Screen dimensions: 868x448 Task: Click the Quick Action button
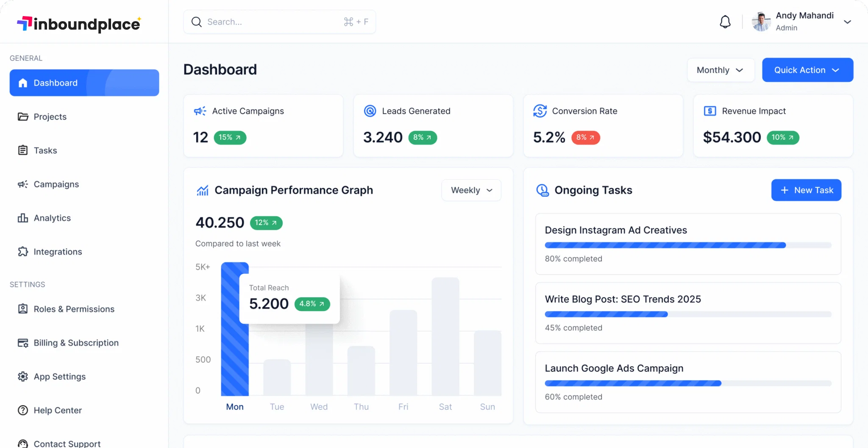pyautogui.click(x=807, y=70)
